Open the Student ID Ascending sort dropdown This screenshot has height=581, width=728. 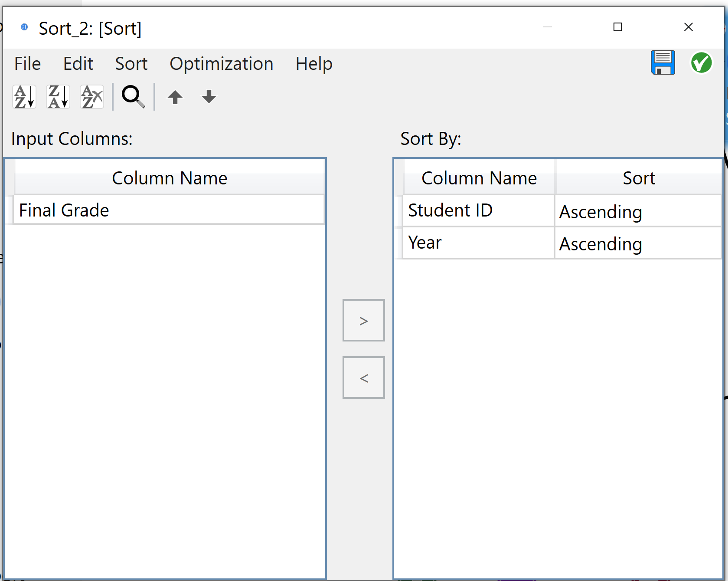coord(637,212)
